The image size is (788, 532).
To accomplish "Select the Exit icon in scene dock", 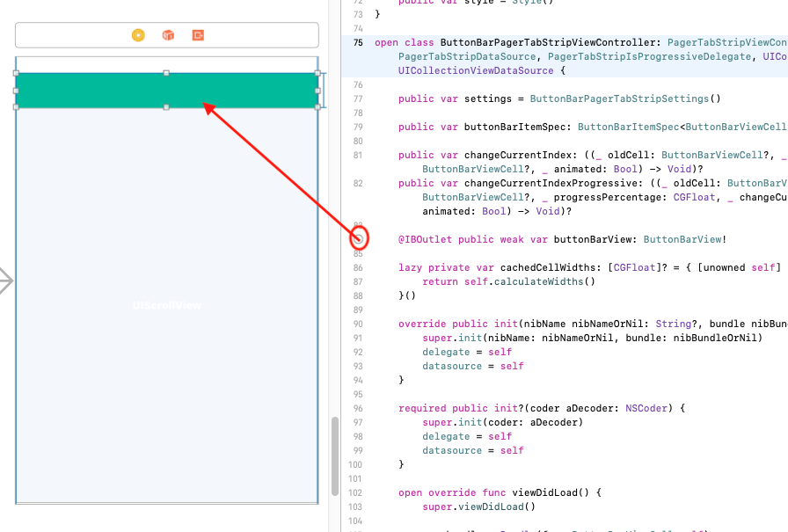I will coord(198,35).
